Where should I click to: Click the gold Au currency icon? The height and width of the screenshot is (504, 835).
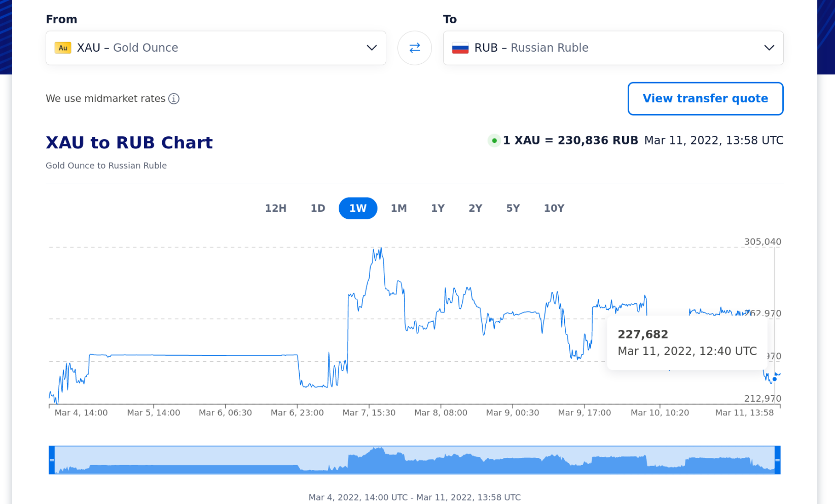(x=63, y=48)
